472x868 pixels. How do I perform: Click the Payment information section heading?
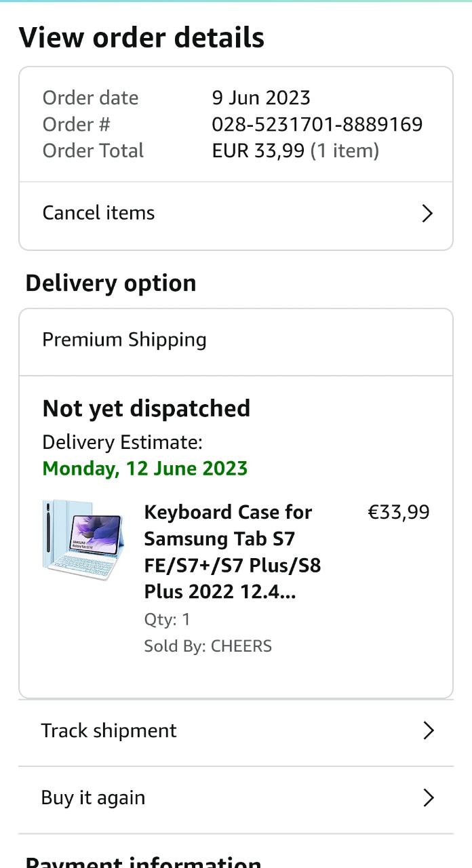pos(143,861)
